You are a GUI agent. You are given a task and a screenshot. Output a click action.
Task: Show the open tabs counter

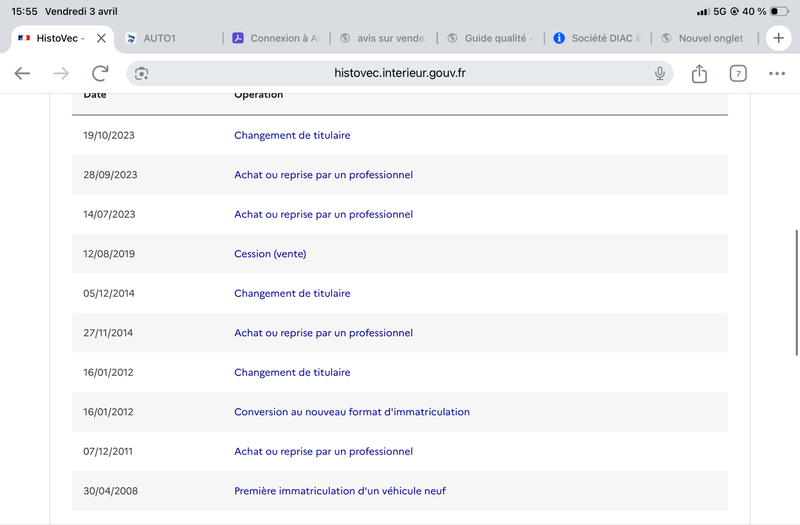click(x=738, y=73)
